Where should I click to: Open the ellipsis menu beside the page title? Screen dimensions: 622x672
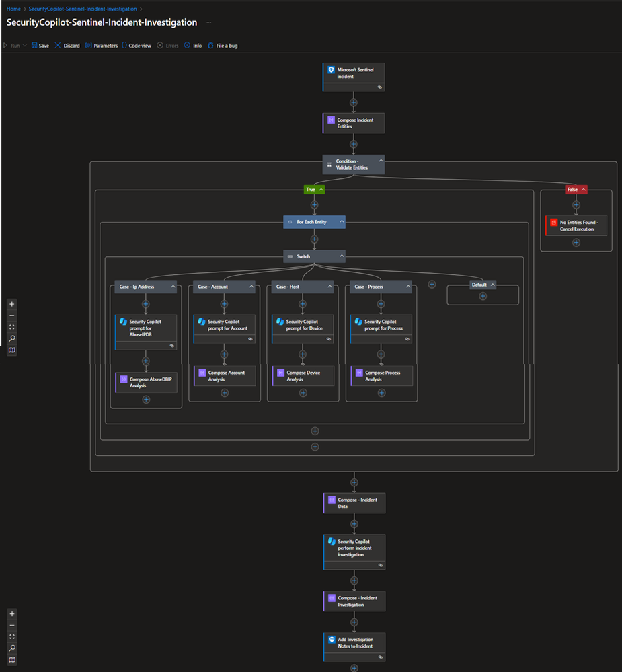(x=209, y=22)
